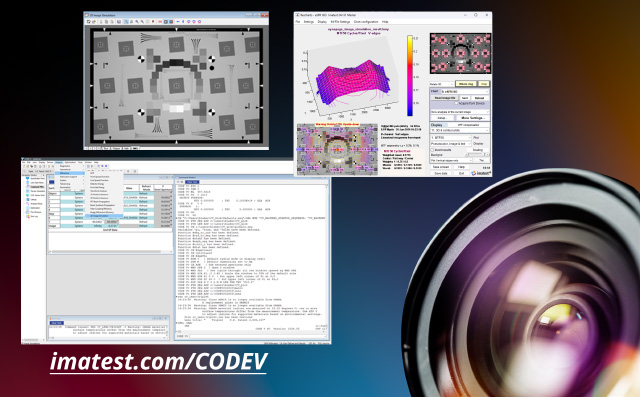The height and width of the screenshot is (397, 640).
Task: Click the red stop icon in Image Simulation toolbar
Action: click(153, 21)
